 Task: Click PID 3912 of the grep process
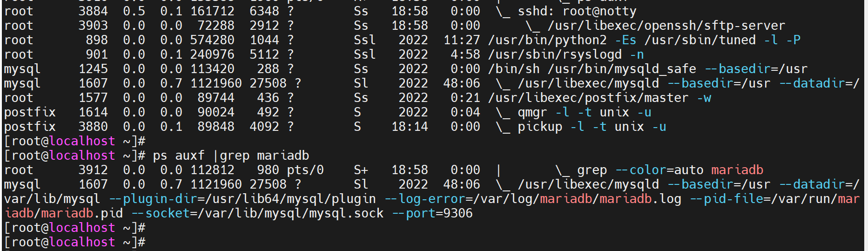pyautogui.click(x=93, y=170)
